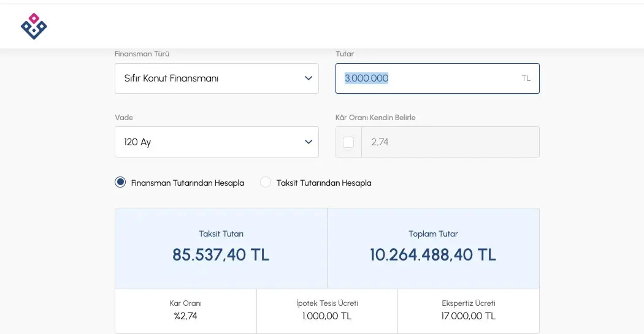Click the greyed-out 2,74 rate input

450,142
